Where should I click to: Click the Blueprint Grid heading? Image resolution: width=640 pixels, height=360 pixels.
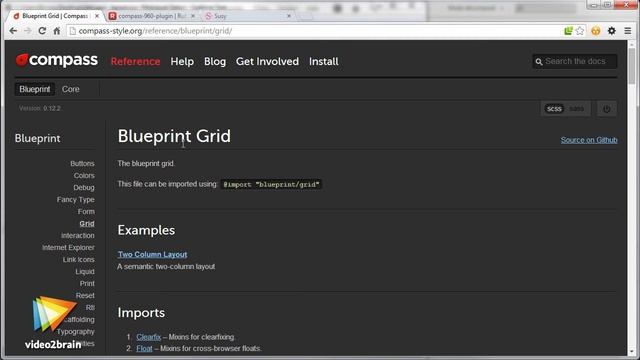[x=174, y=136]
